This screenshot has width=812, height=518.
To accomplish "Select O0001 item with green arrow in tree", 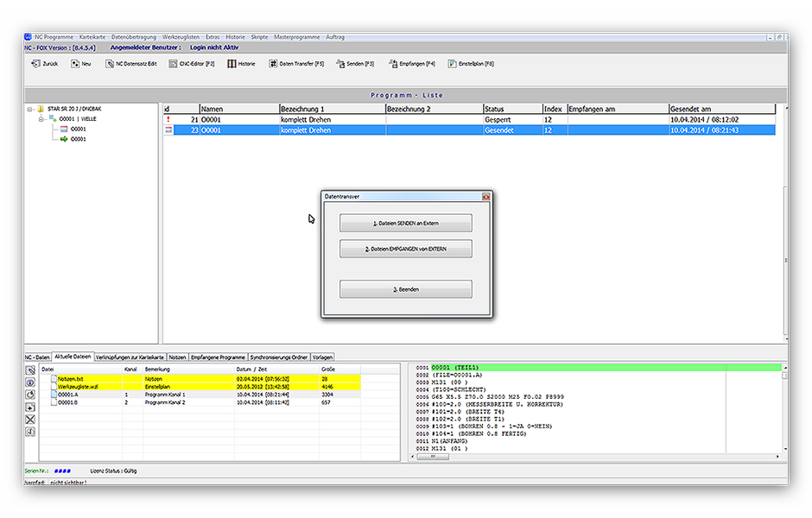I will tap(78, 138).
